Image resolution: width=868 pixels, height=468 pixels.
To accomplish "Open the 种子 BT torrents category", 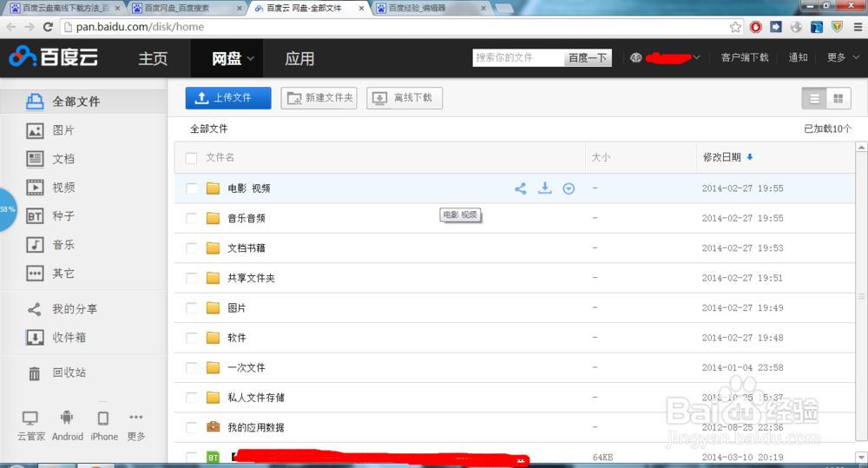I will pyautogui.click(x=49, y=216).
